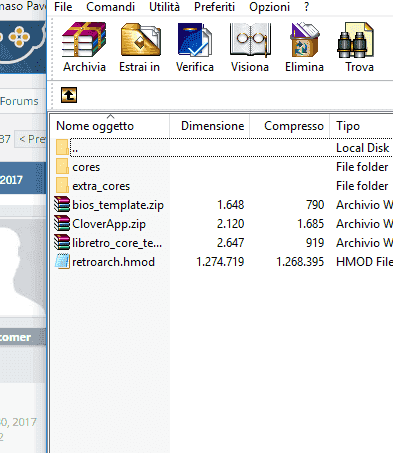This screenshot has width=393, height=453.
Task: Open the Opzioni menu
Action: pos(269,7)
